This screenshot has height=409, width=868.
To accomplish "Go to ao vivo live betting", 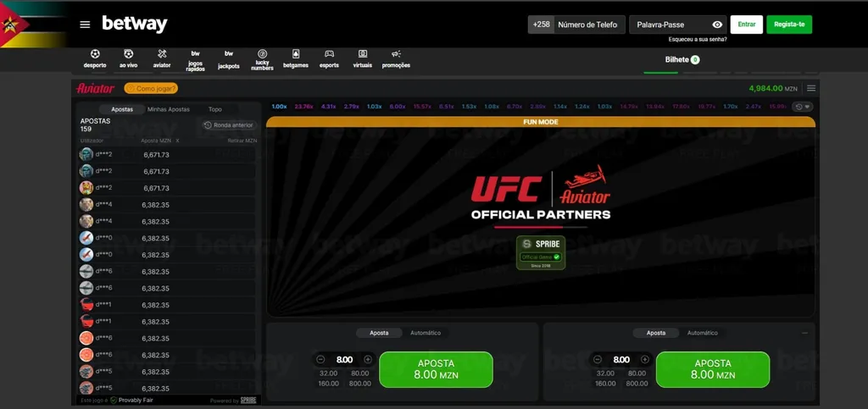I will 129,58.
